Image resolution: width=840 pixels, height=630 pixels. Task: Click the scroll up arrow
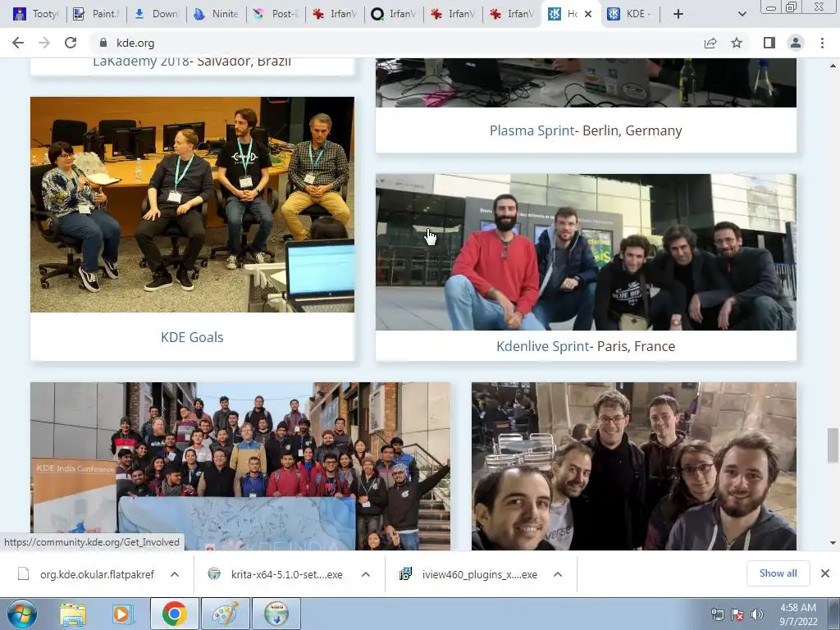(x=833, y=66)
